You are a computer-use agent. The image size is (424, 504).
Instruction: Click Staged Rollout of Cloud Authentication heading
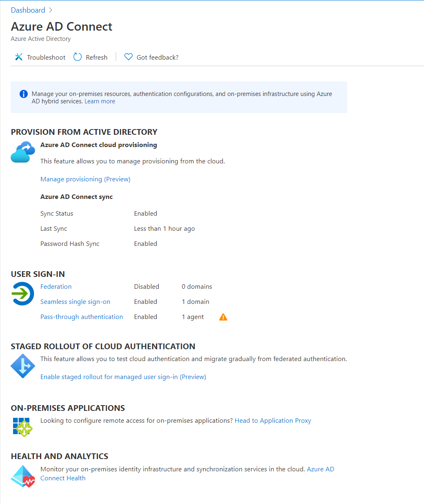click(103, 346)
